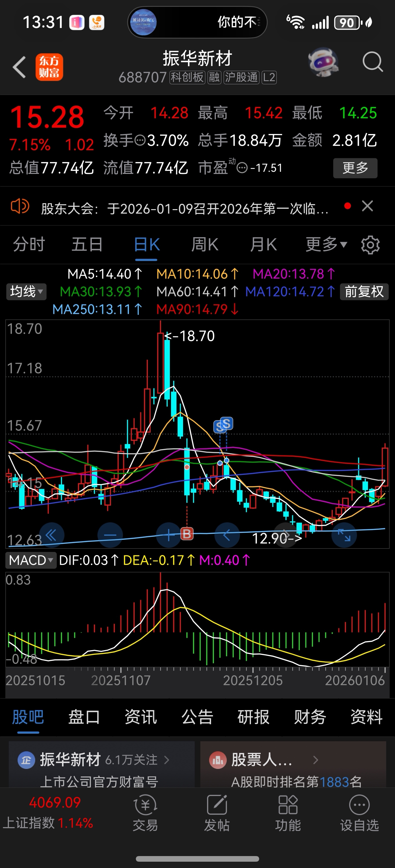Switch to the 周K tab
Screen dimensions: 395x868
point(205,244)
